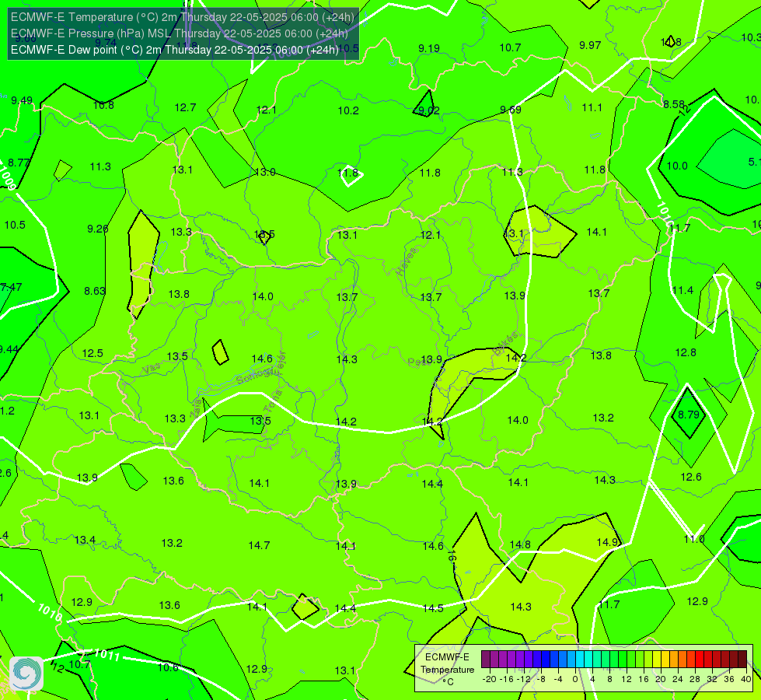Click the 12.7 temperature value
The height and width of the screenshot is (700, 761).
click(186, 107)
